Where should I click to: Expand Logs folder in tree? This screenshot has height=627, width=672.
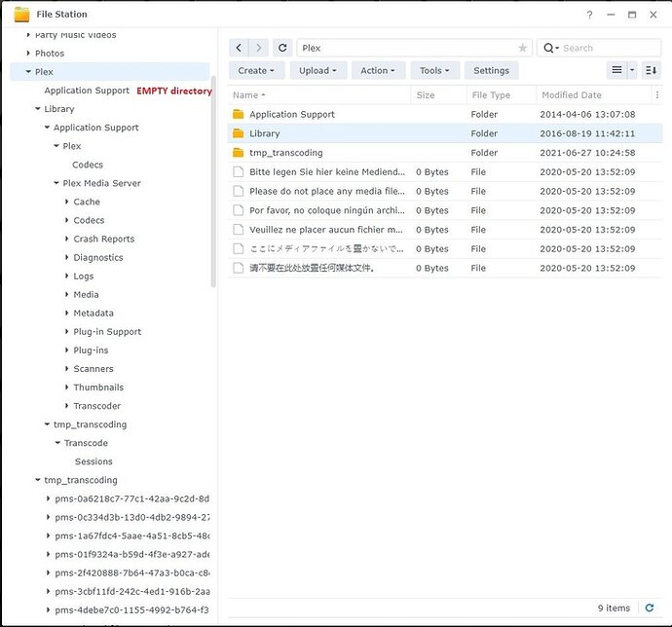(66, 276)
